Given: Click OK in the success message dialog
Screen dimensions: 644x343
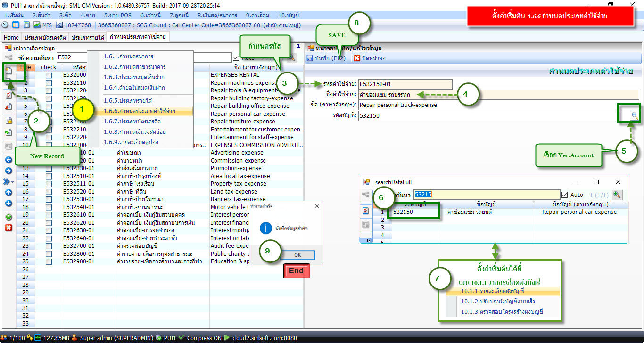Looking at the screenshot, I should [x=297, y=255].
